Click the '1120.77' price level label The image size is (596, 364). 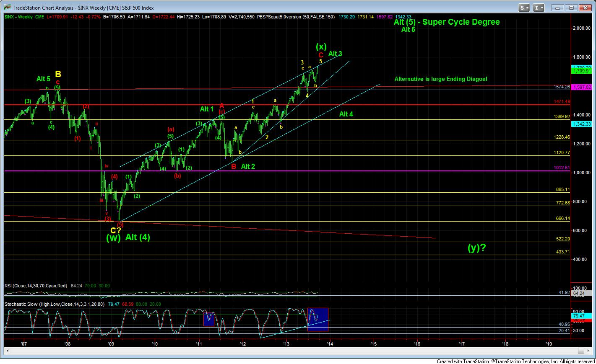tap(562, 153)
